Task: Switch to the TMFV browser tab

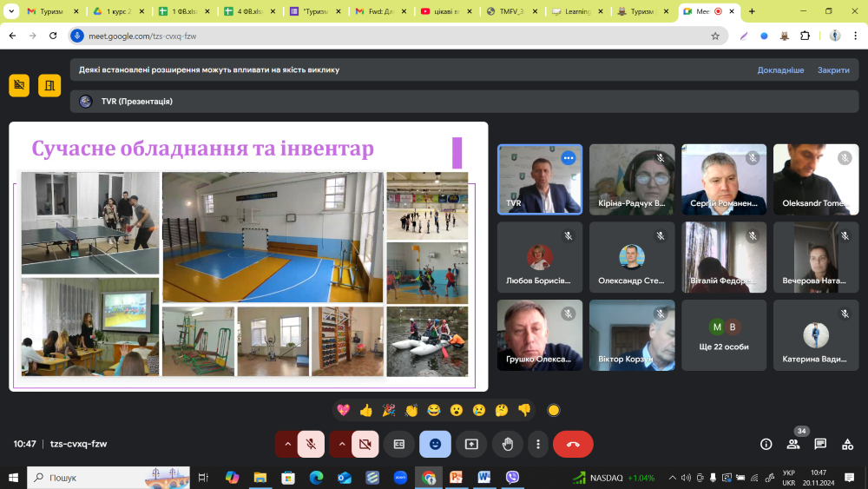Action: (512, 12)
